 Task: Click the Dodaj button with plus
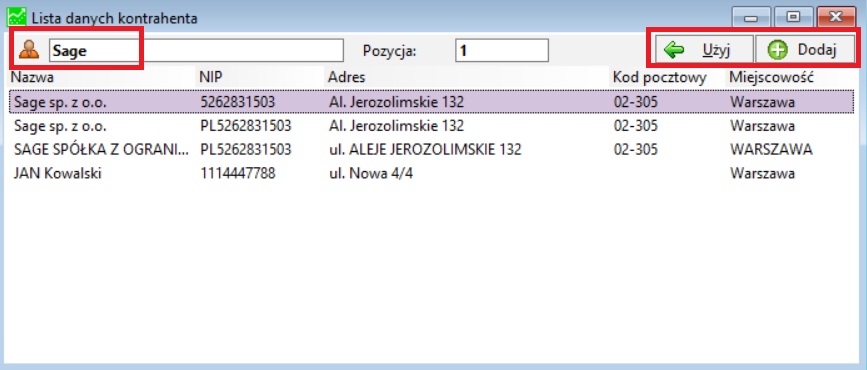[x=805, y=50]
